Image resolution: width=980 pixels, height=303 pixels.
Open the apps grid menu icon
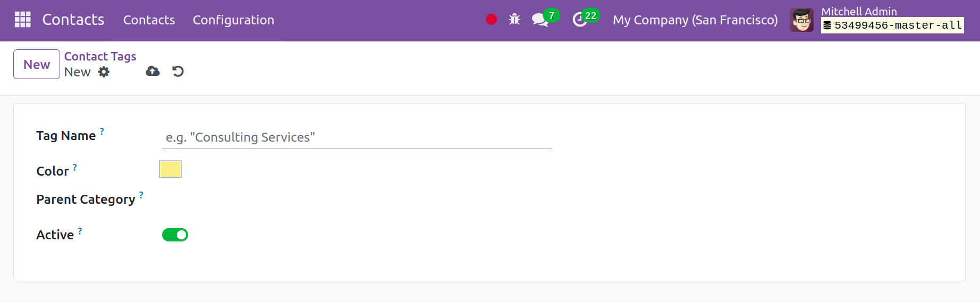[x=22, y=20]
